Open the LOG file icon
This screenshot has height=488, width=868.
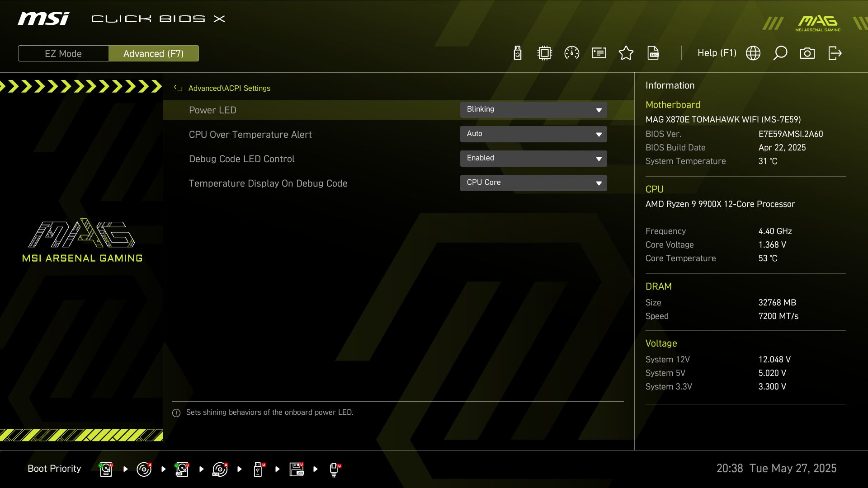[653, 53]
